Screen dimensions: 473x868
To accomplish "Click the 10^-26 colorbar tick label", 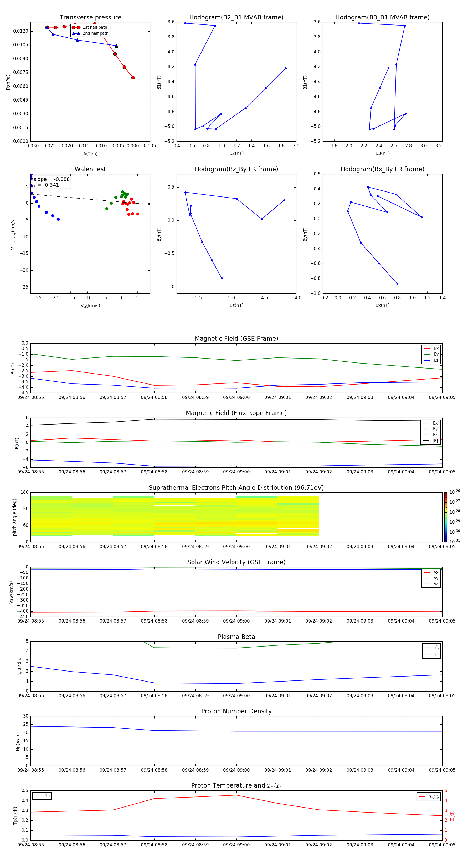I will tap(455, 492).
